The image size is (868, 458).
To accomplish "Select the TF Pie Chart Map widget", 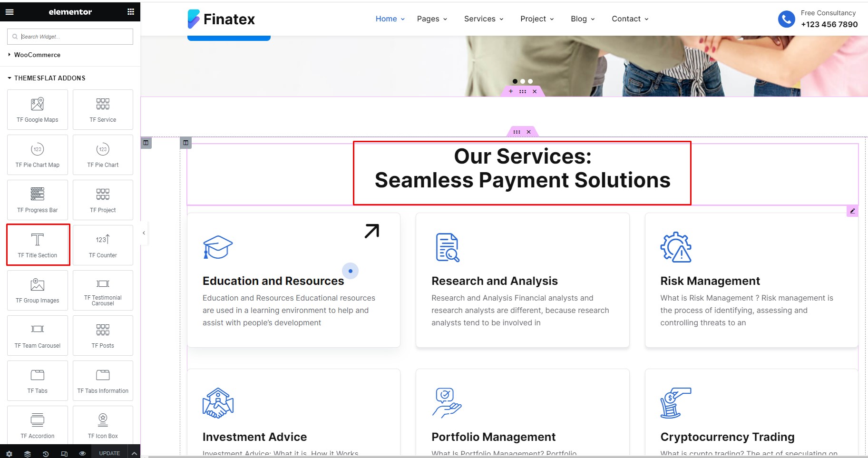I will click(x=38, y=155).
